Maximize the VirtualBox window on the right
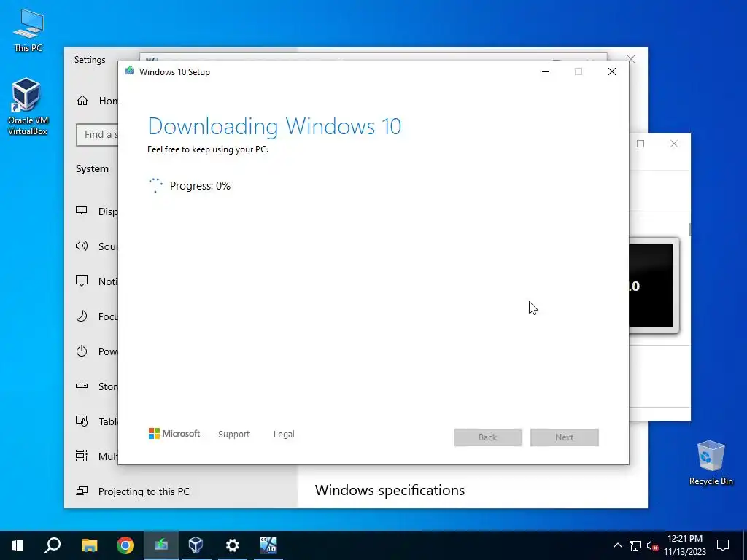747x560 pixels. 640,144
